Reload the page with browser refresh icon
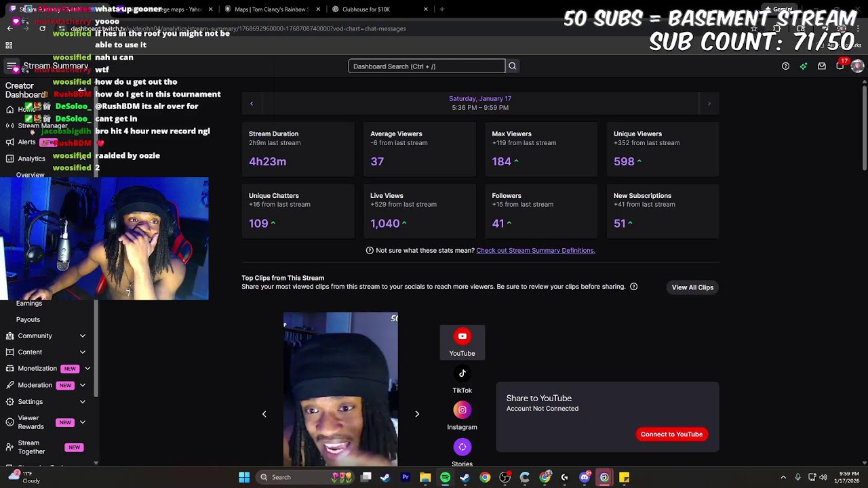The width and height of the screenshot is (868, 488). tap(43, 28)
